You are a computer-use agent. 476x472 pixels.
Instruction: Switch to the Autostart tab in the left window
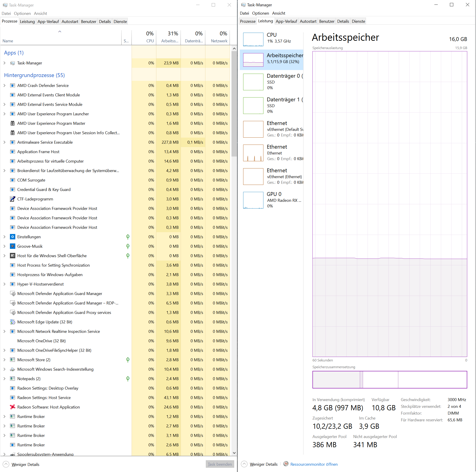pos(70,21)
